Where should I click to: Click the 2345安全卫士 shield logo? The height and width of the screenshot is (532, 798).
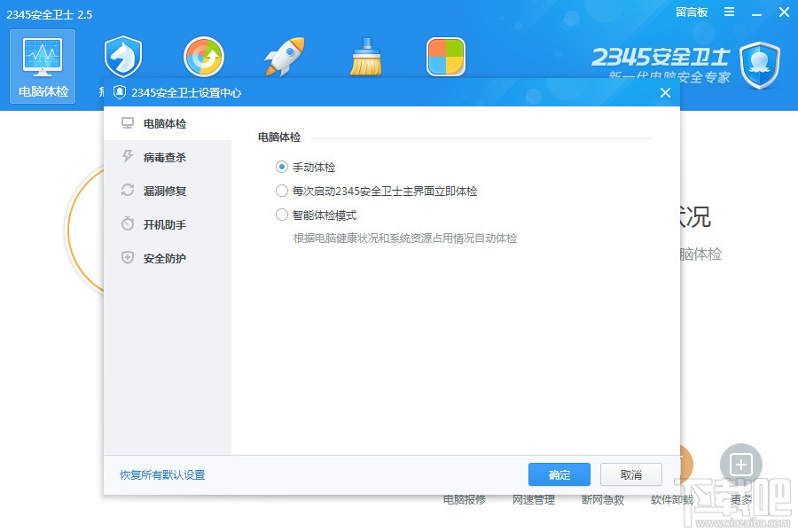coord(759,66)
